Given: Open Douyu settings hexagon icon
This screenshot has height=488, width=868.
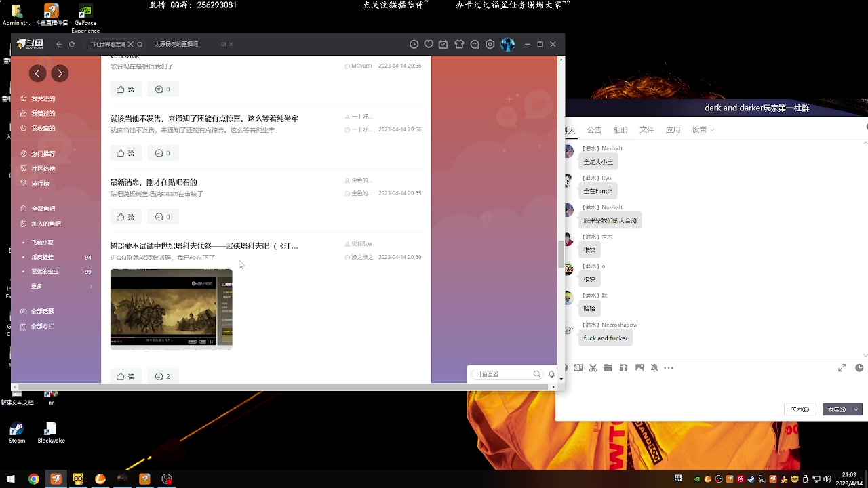Looking at the screenshot, I should pos(490,44).
